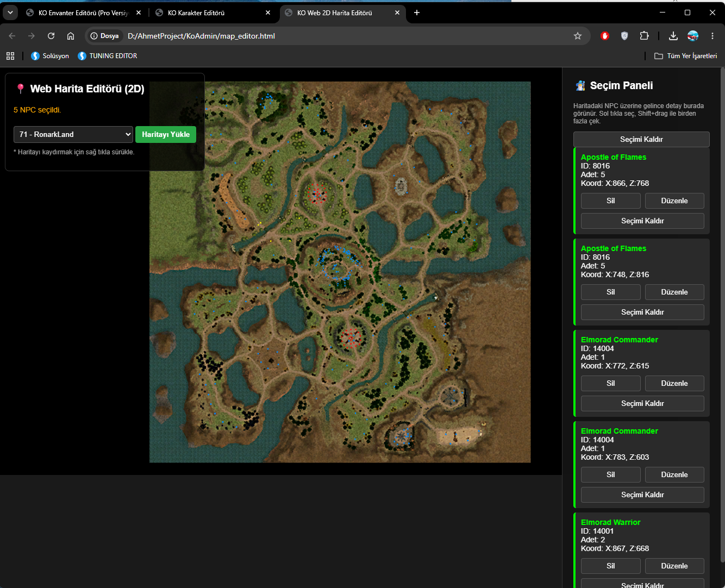The height and width of the screenshot is (588, 725).
Task: Click the '5 NPC seçildi.' status text
Action: pyautogui.click(x=37, y=110)
